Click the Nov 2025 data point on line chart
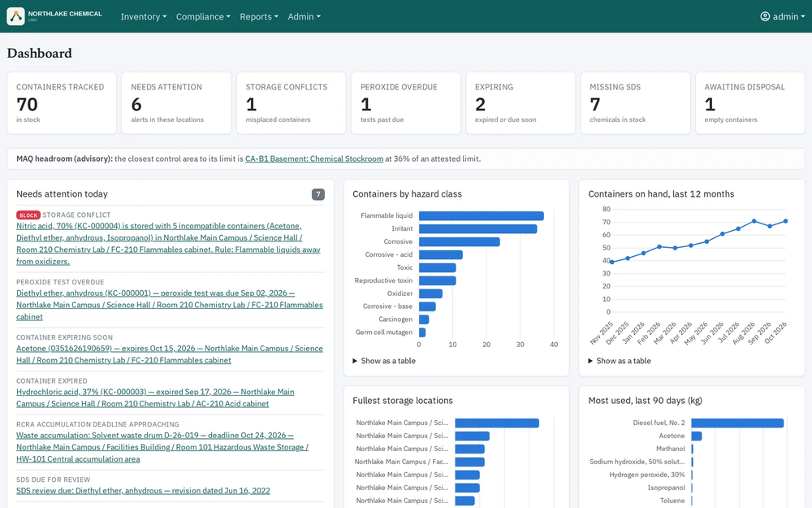 click(x=612, y=263)
